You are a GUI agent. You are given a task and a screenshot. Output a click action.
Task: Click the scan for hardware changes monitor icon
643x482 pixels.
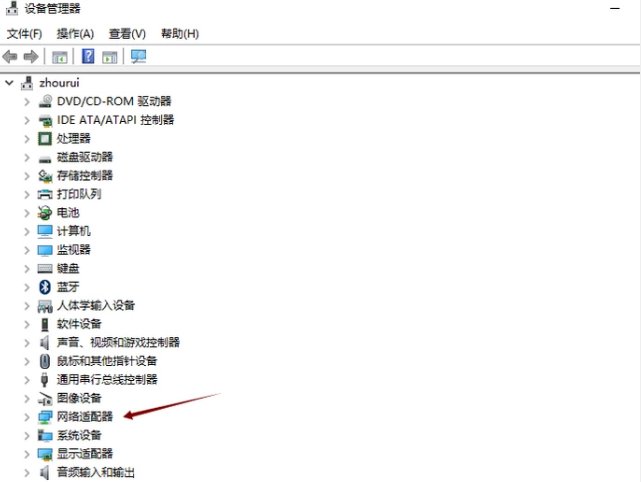[138, 56]
